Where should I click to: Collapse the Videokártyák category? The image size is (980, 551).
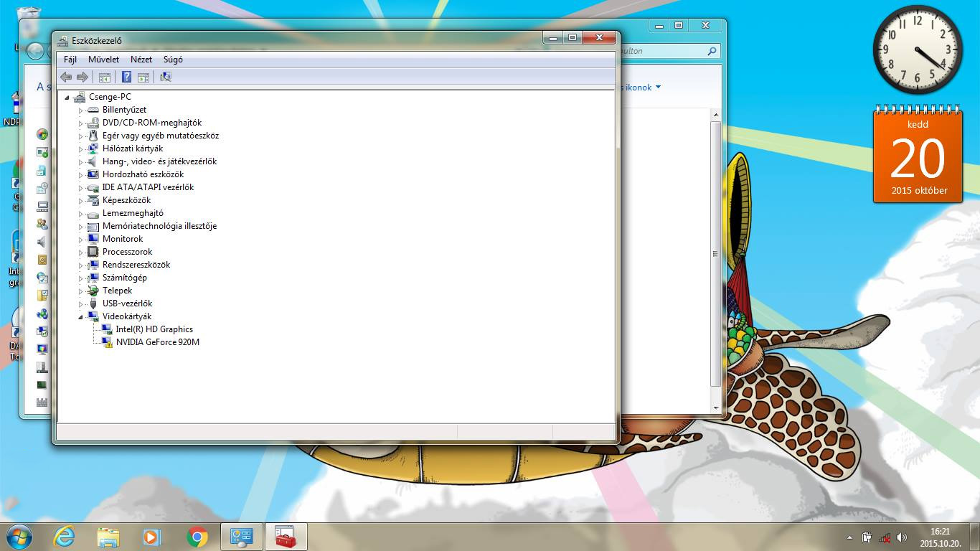(x=80, y=317)
